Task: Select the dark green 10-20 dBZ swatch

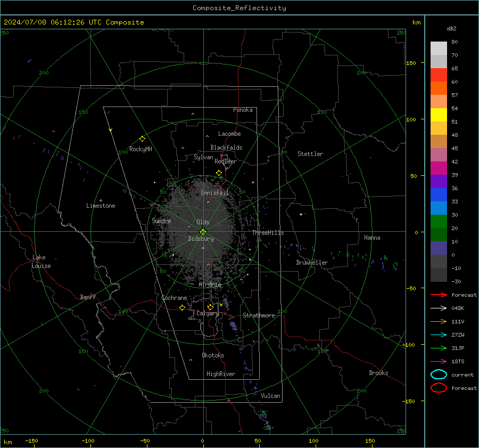Action: pyautogui.click(x=439, y=234)
